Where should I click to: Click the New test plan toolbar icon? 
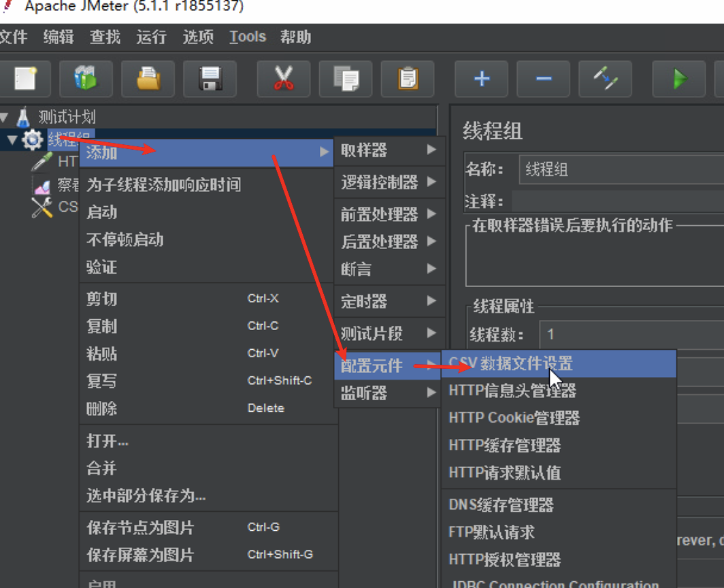click(x=25, y=78)
